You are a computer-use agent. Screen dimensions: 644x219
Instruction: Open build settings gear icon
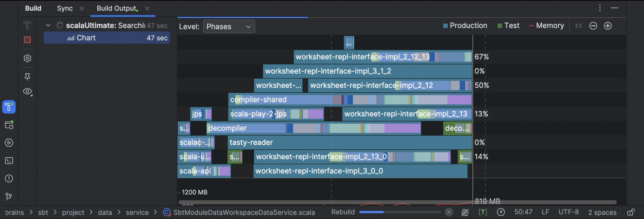pyautogui.click(x=27, y=58)
